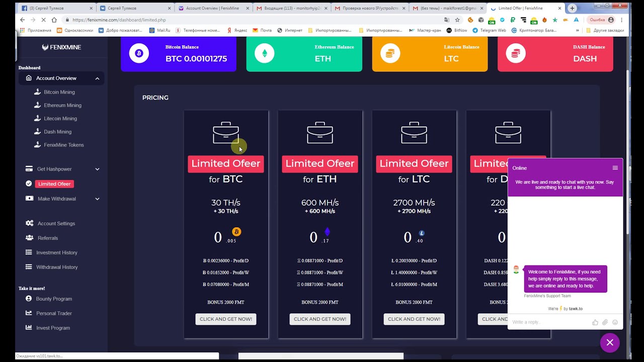Open Investment History page

[x=57, y=252]
